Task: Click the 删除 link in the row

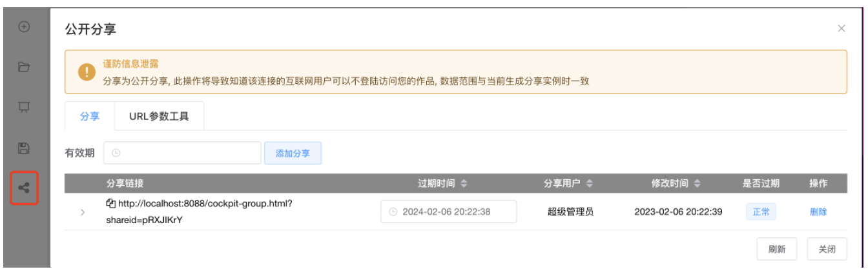Action: click(x=818, y=212)
